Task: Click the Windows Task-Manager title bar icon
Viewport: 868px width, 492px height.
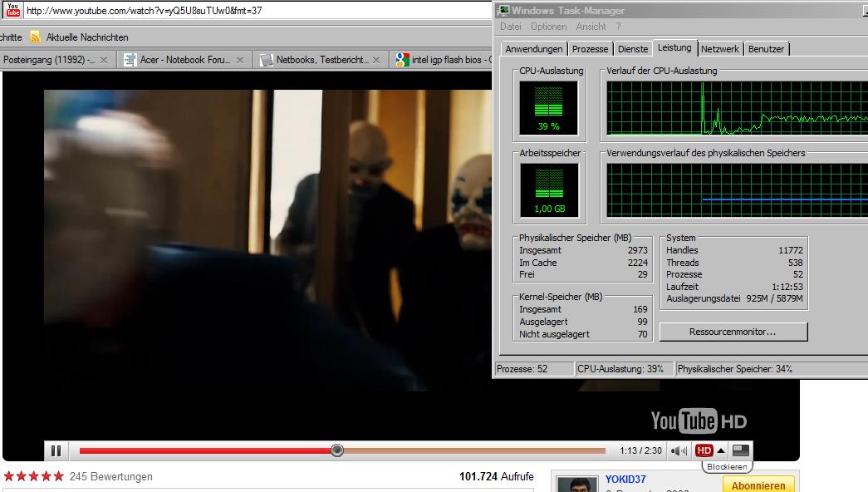Action: 503,11
